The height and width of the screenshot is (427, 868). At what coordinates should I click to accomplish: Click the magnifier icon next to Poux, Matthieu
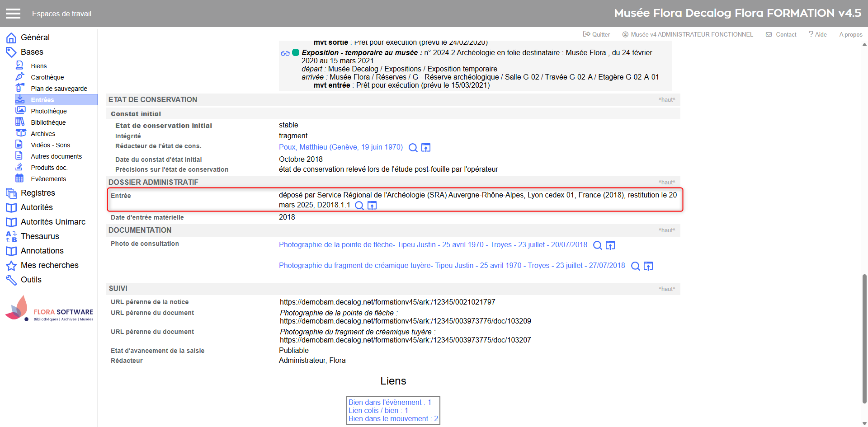pyautogui.click(x=413, y=148)
